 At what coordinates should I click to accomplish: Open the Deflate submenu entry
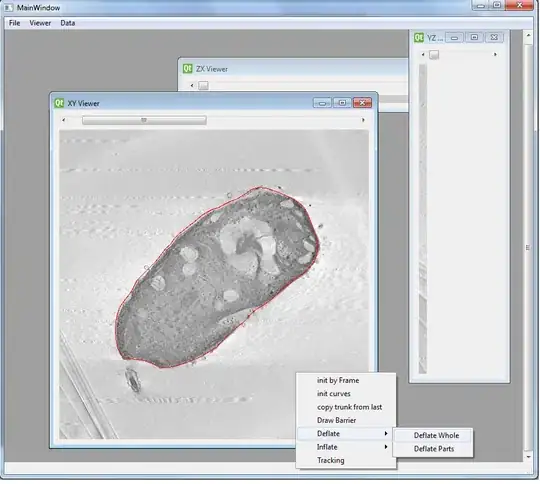coord(346,433)
